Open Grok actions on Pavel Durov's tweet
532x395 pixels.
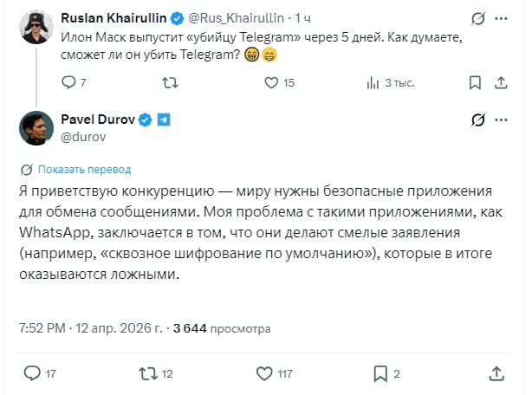tap(477, 120)
